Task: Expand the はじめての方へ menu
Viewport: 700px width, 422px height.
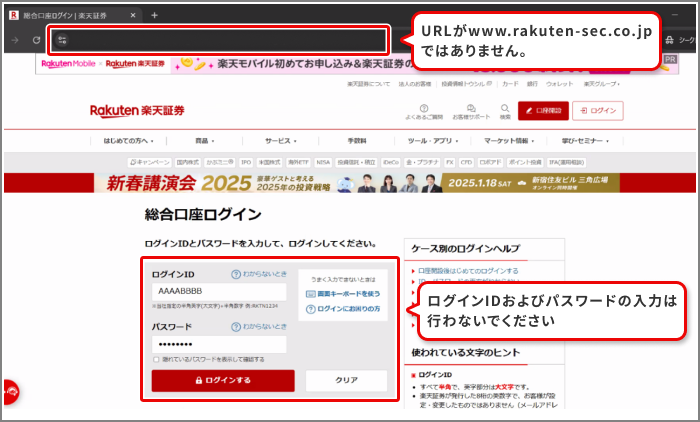Action: [x=127, y=141]
